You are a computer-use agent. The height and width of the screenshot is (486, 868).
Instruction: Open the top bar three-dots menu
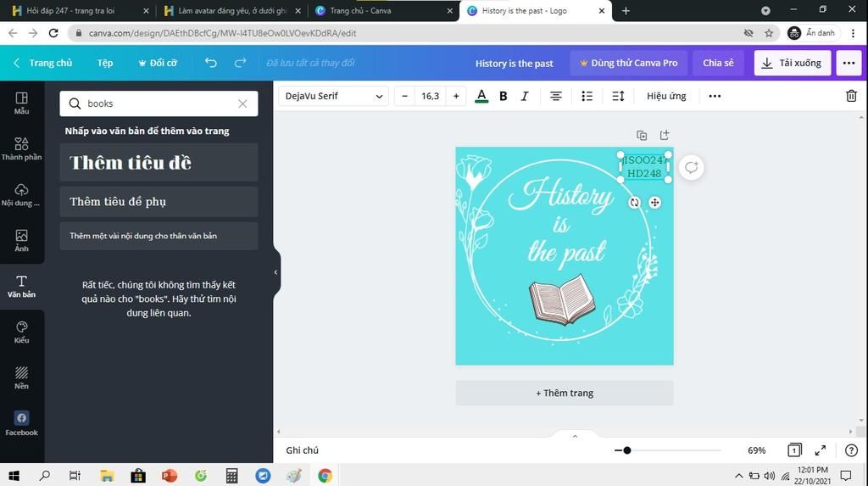coord(849,63)
